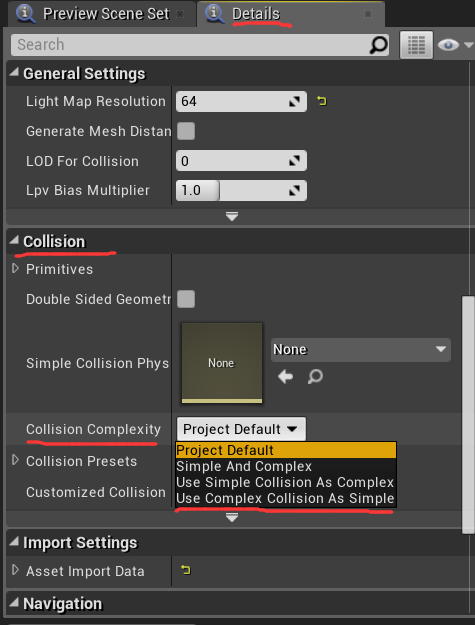
Task: Use selected asset arrow for physical material
Action: pyautogui.click(x=285, y=376)
